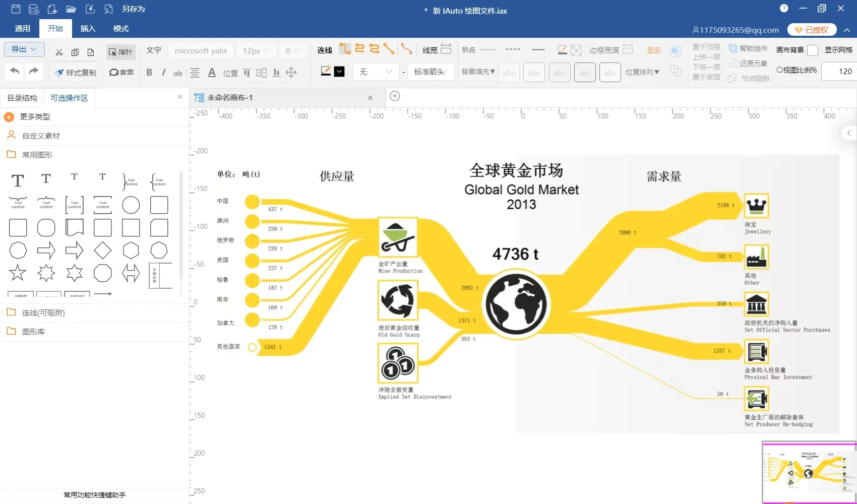Viewport: 857px width, 504px height.
Task: Select the solid node line style
Action: pos(538,49)
